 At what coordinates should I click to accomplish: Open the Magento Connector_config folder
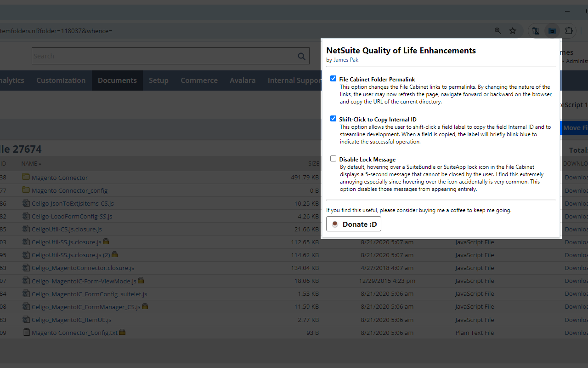point(69,190)
